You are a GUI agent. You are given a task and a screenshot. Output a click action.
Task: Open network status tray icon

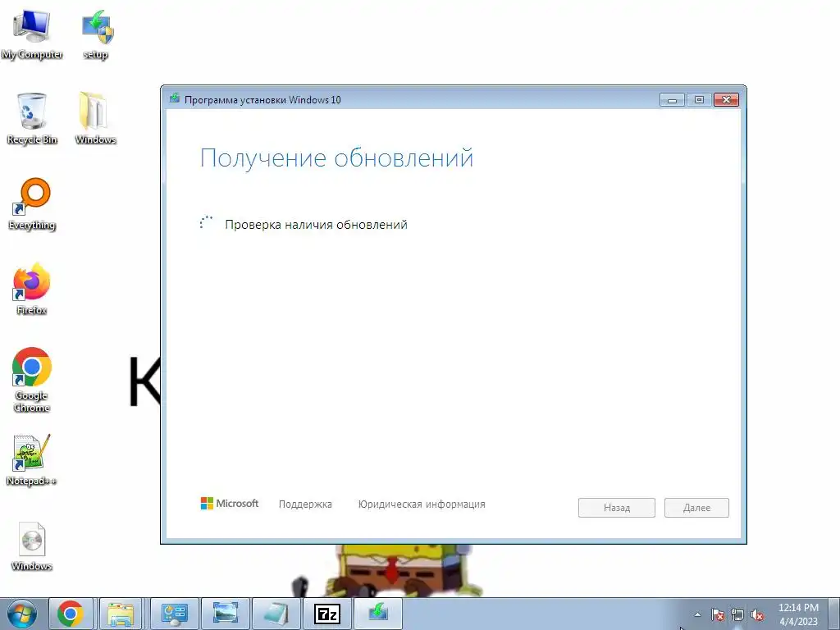click(x=737, y=615)
